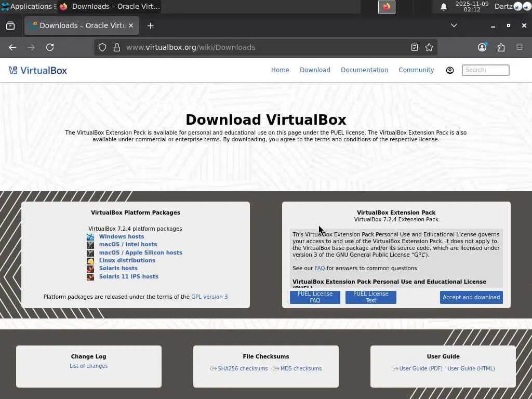This screenshot has height=399, width=532.
Task: Open the User Guide (PDF) link
Action: tap(421, 368)
